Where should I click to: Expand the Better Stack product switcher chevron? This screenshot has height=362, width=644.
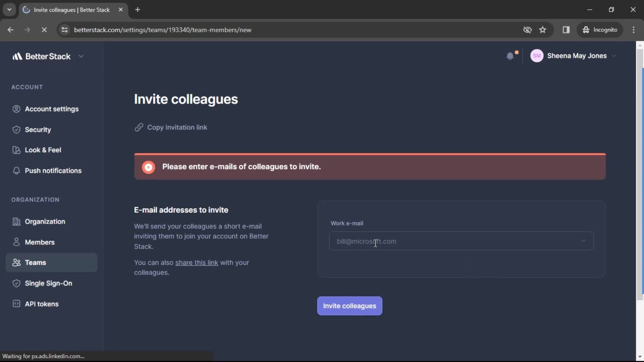point(81,56)
